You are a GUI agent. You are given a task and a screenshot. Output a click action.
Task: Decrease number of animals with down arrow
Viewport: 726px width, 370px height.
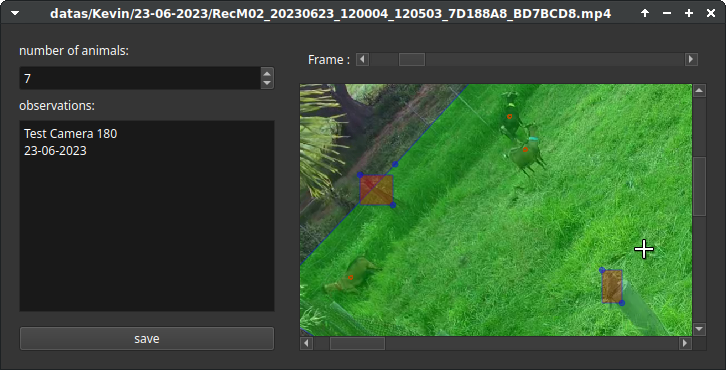(x=267, y=83)
